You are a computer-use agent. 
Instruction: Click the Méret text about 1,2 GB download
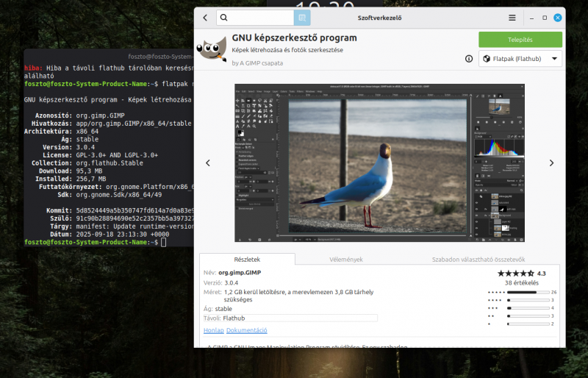tap(299, 296)
